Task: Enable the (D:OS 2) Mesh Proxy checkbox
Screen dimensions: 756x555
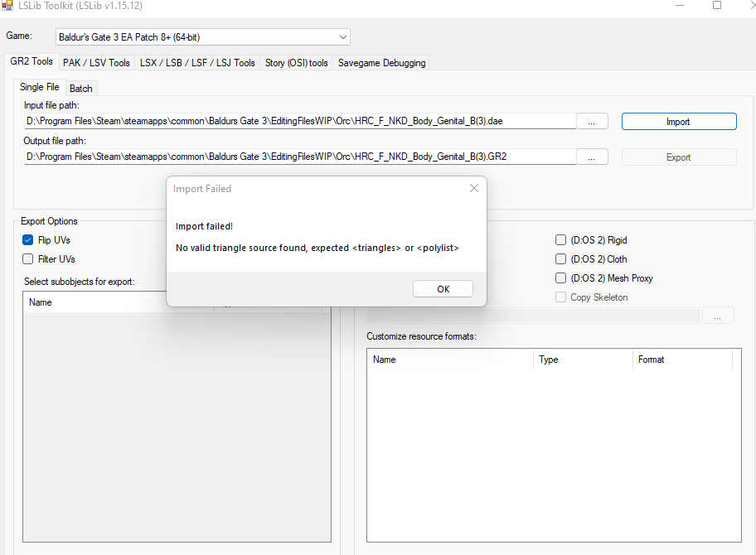Action: (x=560, y=278)
